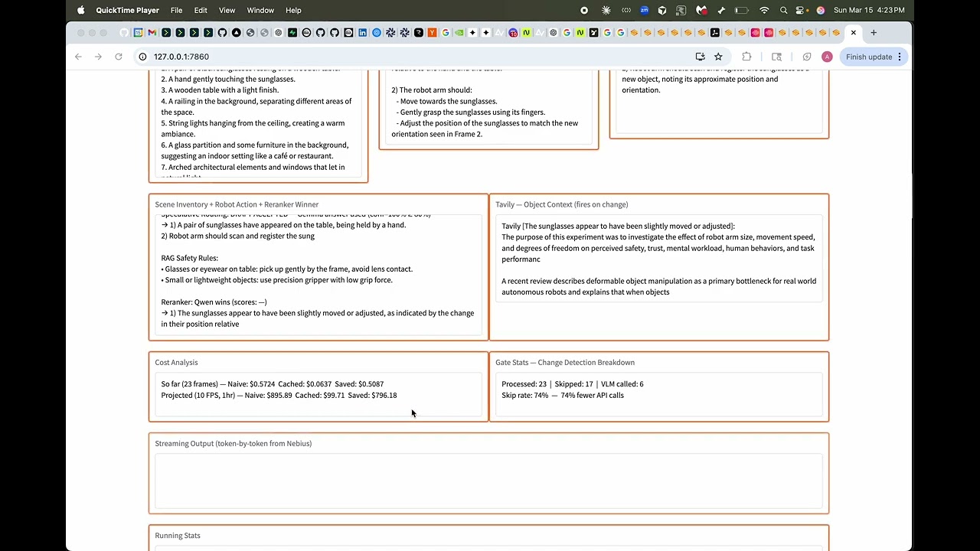Open a new tab with the plus button
The height and width of the screenshot is (551, 980).
[x=874, y=33]
